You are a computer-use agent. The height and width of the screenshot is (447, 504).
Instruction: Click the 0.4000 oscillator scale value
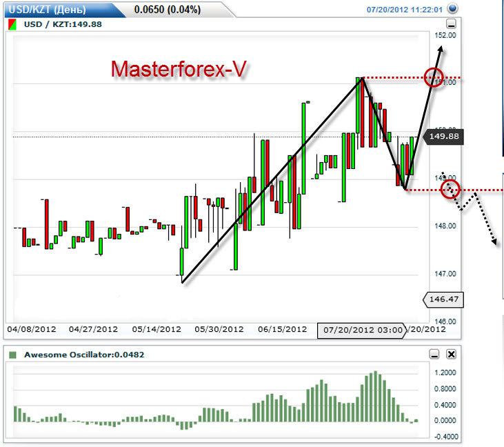445,404
